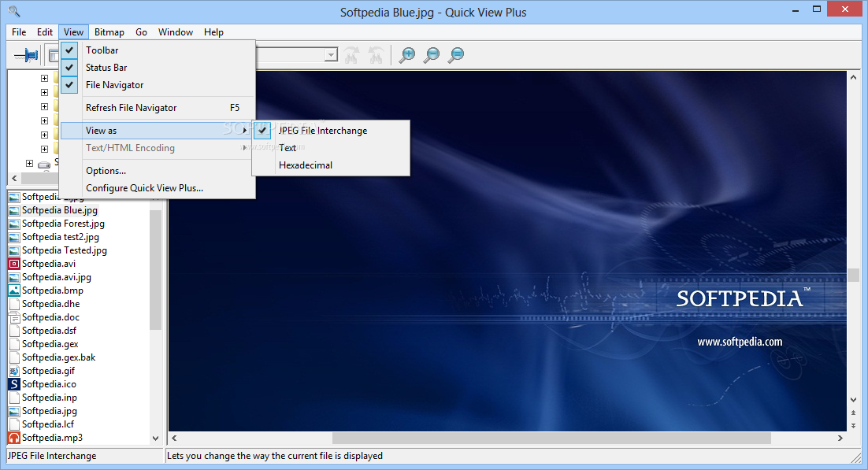The image size is (868, 470).
Task: Open the toolbar combo box dropdown arrow
Action: (331, 55)
